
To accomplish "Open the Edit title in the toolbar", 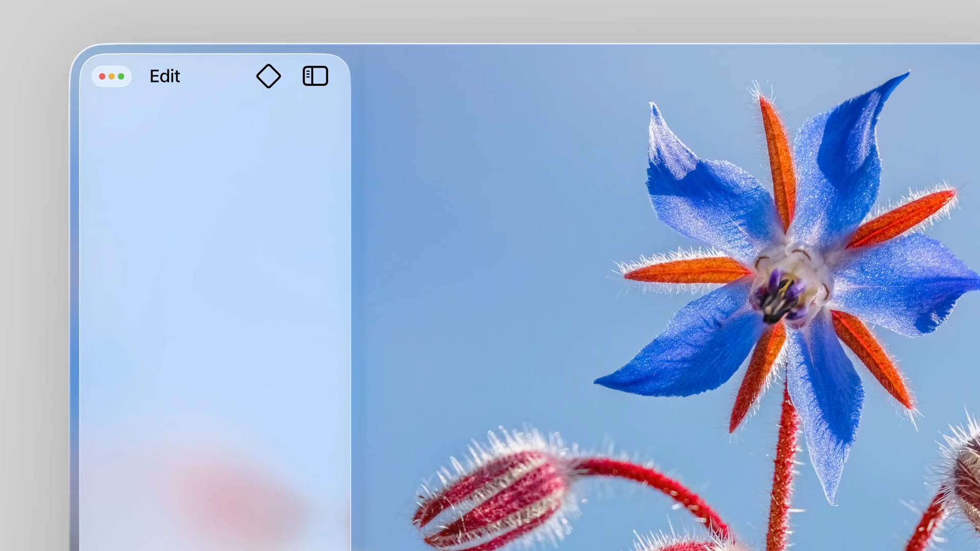I will pos(165,76).
